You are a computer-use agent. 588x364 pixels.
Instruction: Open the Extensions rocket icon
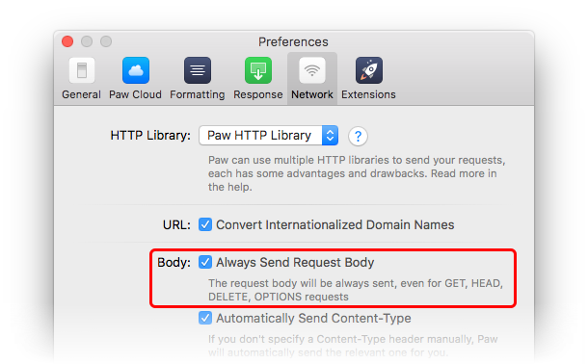tap(369, 70)
